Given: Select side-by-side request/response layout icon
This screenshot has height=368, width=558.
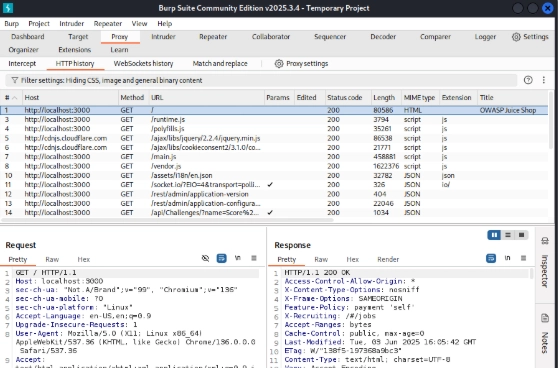Looking at the screenshot, I should tap(494, 235).
